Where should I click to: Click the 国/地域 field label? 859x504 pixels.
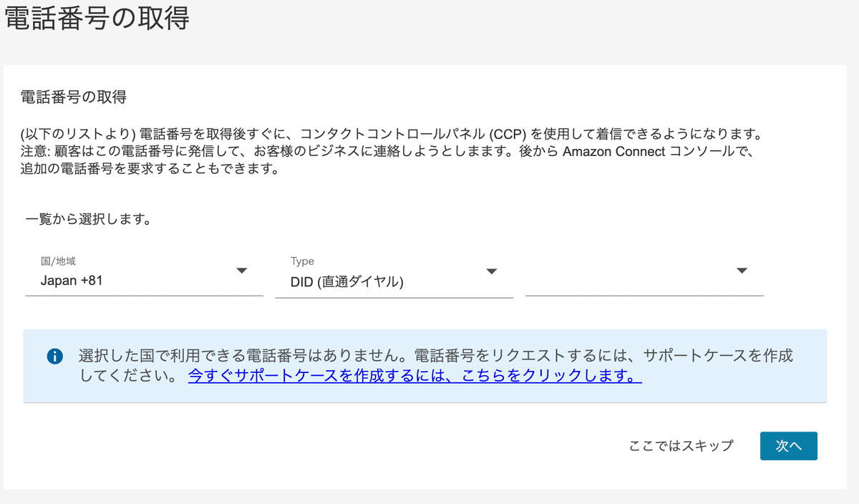pos(58,261)
